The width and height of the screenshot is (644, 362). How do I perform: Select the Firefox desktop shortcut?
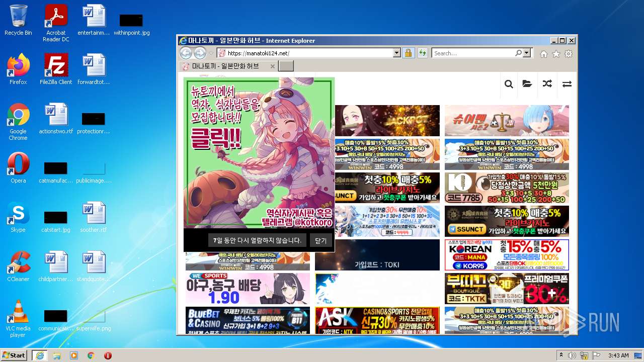(x=18, y=69)
